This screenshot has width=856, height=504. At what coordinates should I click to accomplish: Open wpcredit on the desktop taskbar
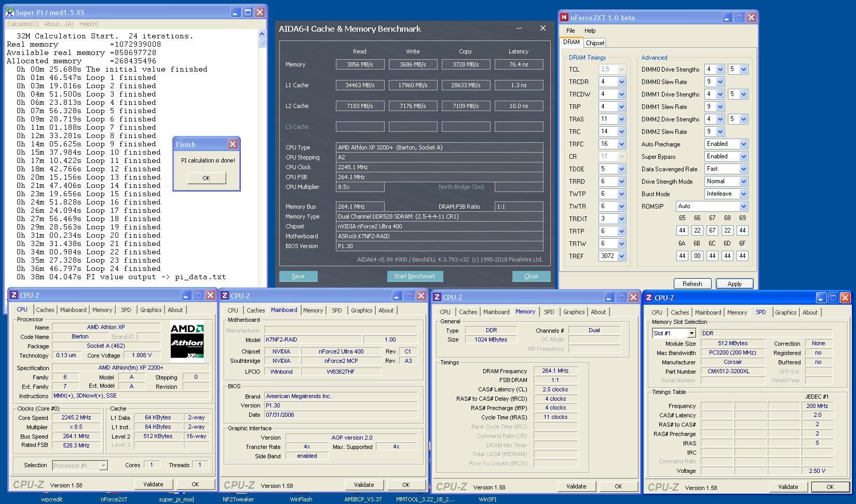tap(51, 499)
